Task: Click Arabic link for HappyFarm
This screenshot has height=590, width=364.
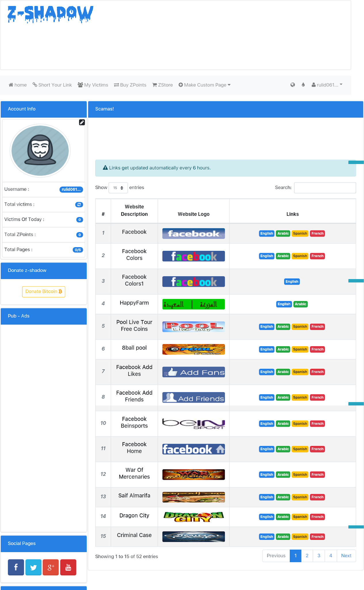Action: 300,304
